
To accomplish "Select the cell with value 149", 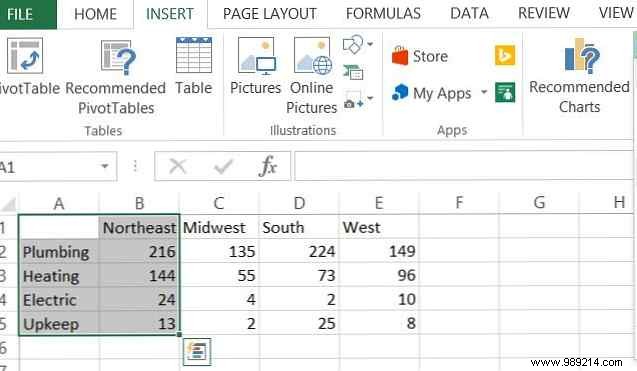I will click(x=379, y=252).
